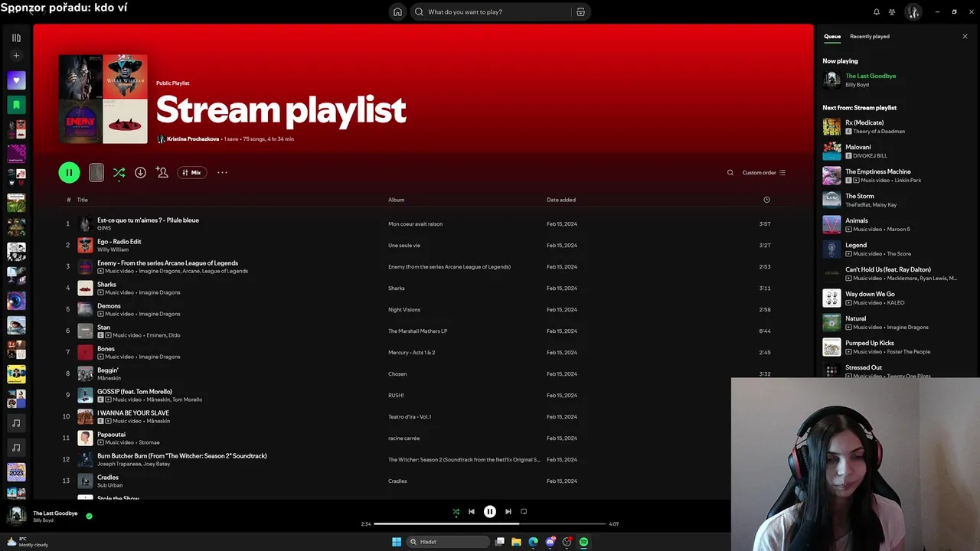Open Friend Activity people icon

pos(892,11)
